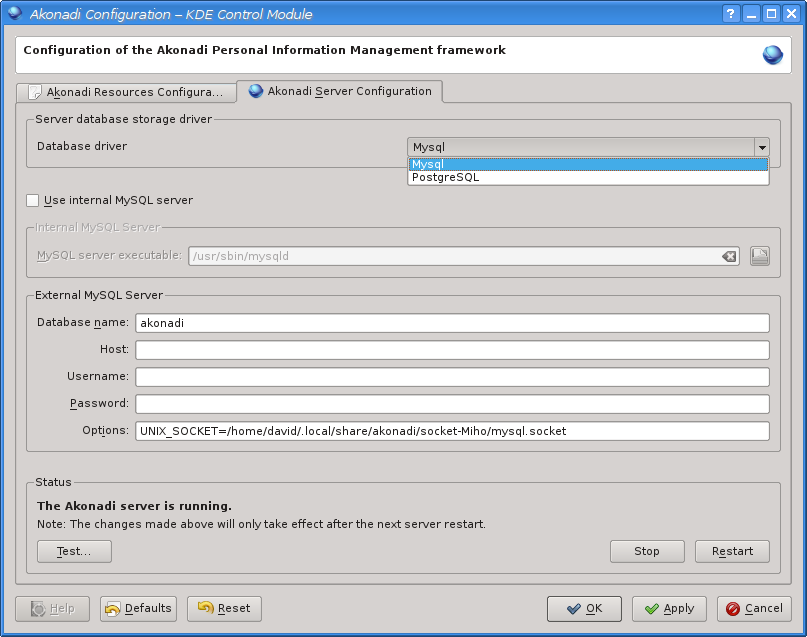Screen dimensions: 807x637
Task: Click the Akonadi globe icon in header
Action: 772,55
